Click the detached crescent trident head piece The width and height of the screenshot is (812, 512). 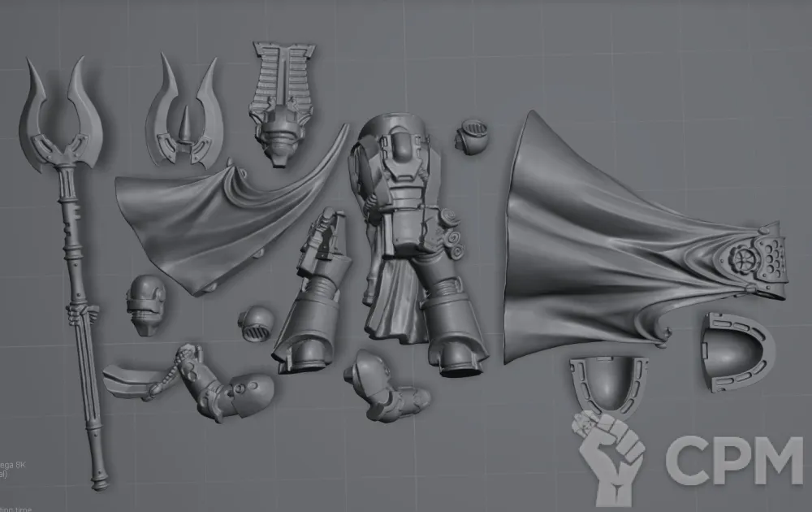[x=184, y=118]
